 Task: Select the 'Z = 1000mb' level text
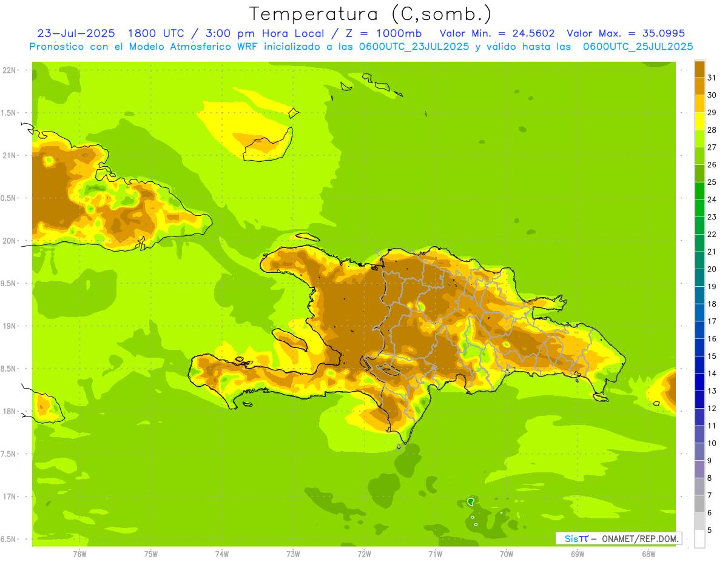[384, 33]
